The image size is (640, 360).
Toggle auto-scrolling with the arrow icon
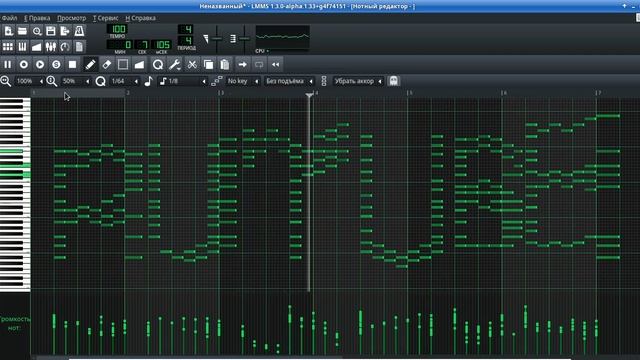click(242, 64)
